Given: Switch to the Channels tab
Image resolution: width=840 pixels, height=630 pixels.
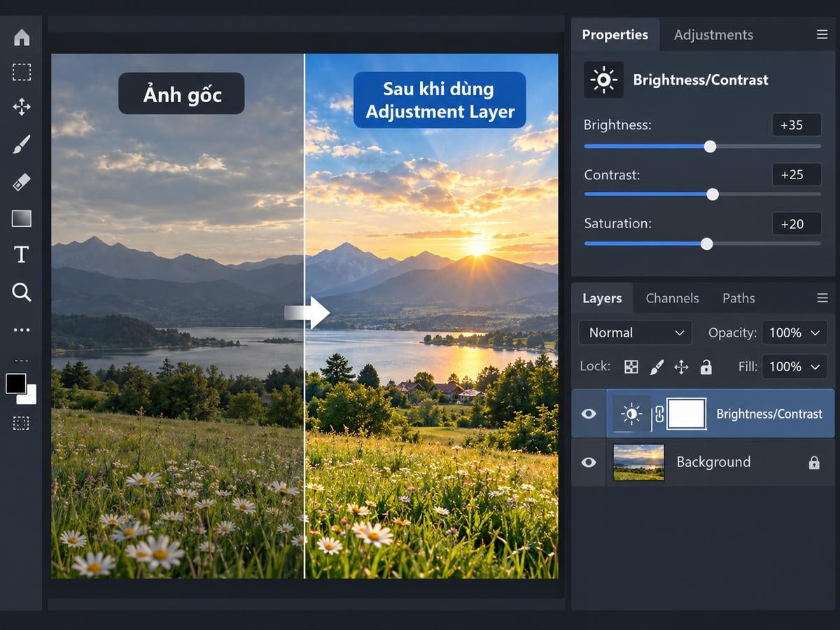Looking at the screenshot, I should [x=672, y=298].
